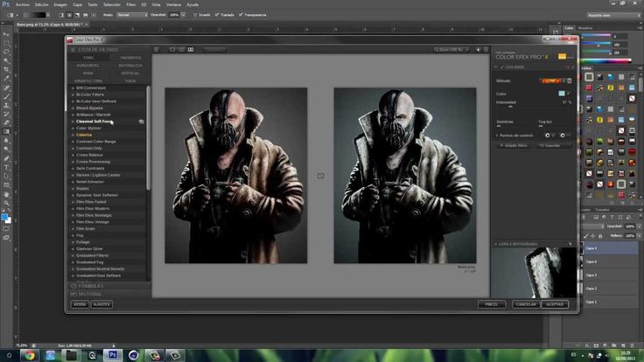
Task: Click the Color swatch in Colorize settings
Action: (x=562, y=94)
